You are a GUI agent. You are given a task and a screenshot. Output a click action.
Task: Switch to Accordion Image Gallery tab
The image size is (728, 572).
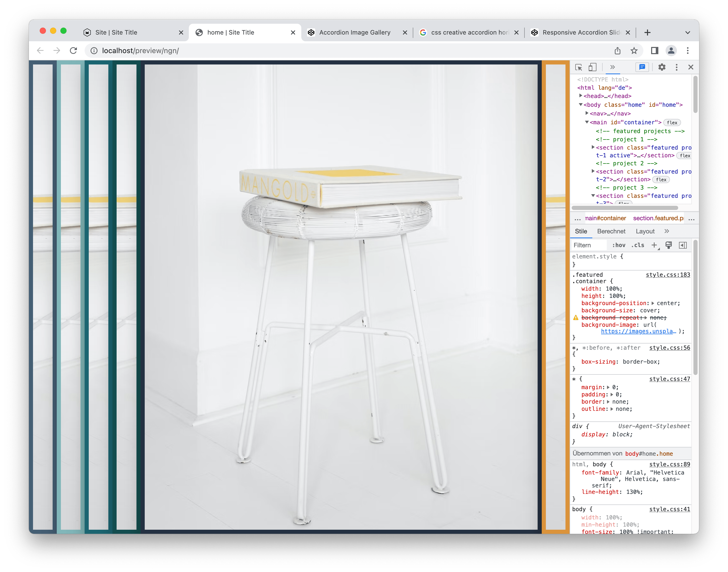tap(354, 32)
